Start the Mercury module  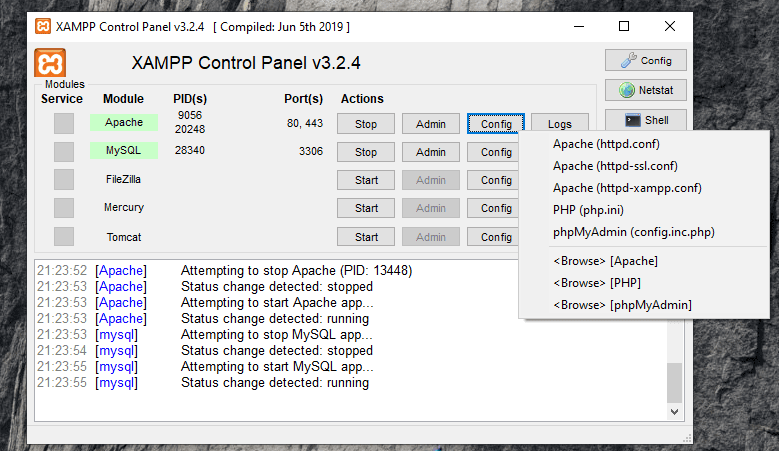click(x=366, y=208)
